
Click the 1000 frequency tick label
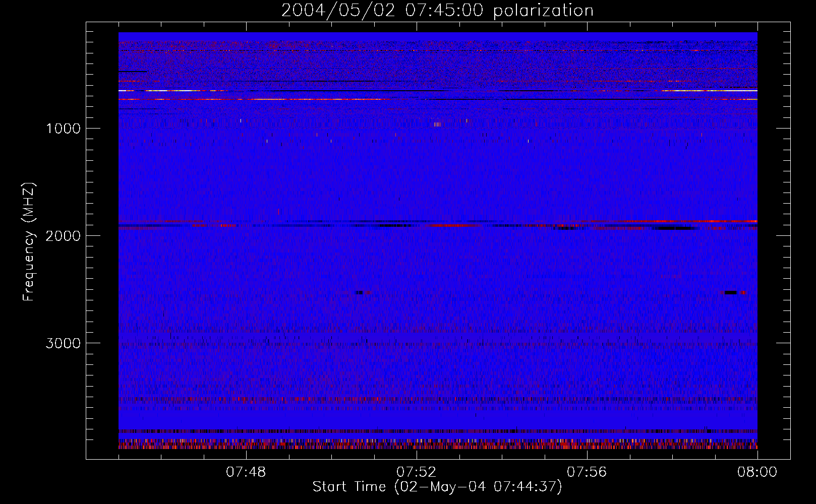[x=63, y=129]
